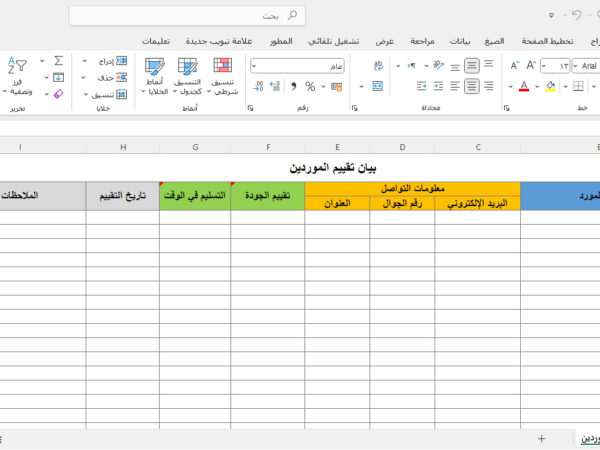Click the search magnifier icon

coord(292,15)
